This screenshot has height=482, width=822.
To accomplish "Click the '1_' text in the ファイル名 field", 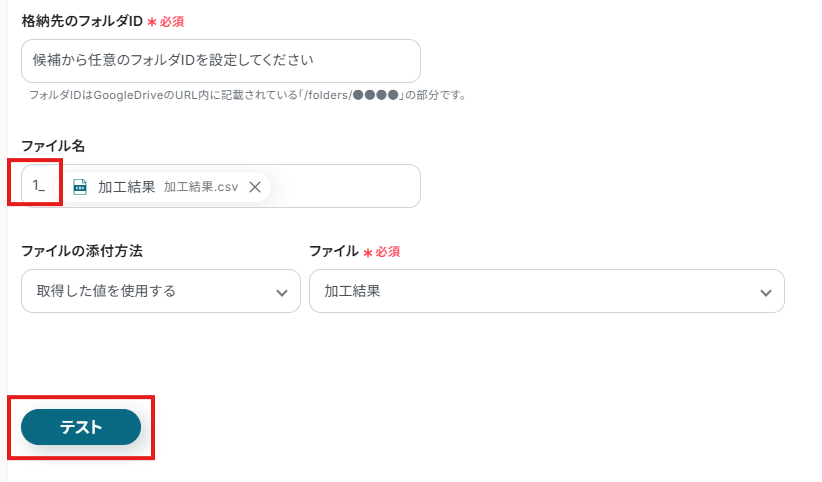I will click(39, 186).
